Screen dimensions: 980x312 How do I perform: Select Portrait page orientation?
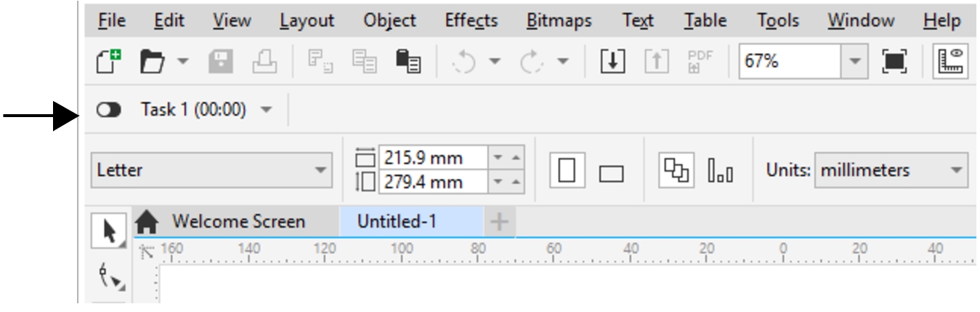click(567, 172)
